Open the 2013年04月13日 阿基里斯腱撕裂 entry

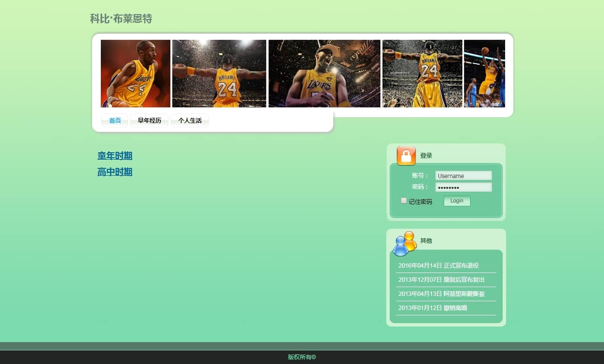[441, 294]
